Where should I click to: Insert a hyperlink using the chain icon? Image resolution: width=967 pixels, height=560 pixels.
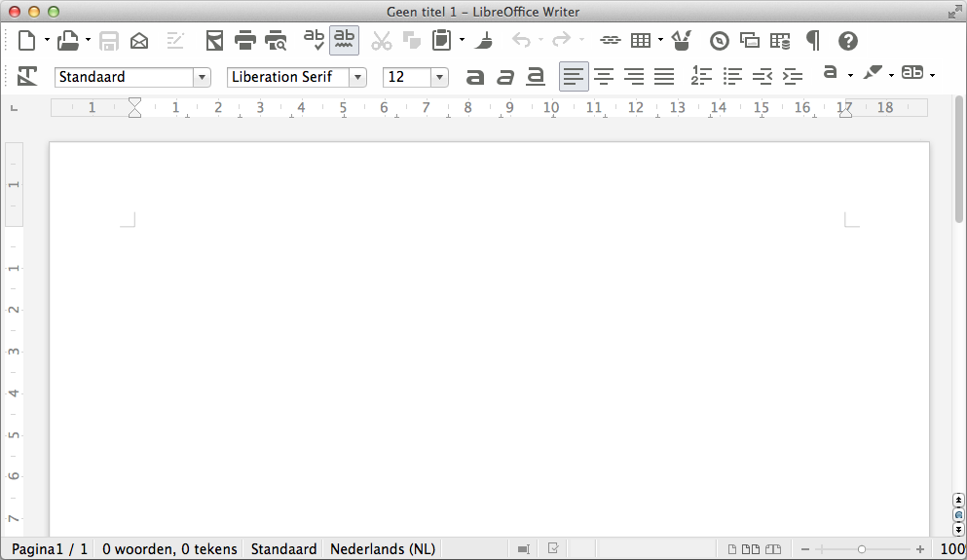610,40
